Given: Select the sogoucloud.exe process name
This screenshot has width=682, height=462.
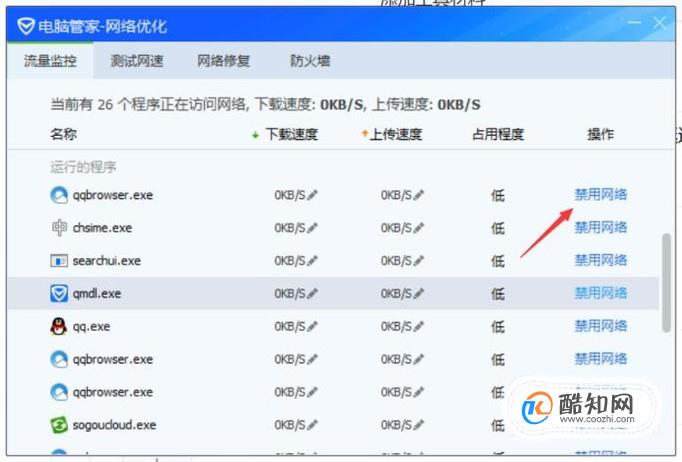Looking at the screenshot, I should [x=114, y=425].
